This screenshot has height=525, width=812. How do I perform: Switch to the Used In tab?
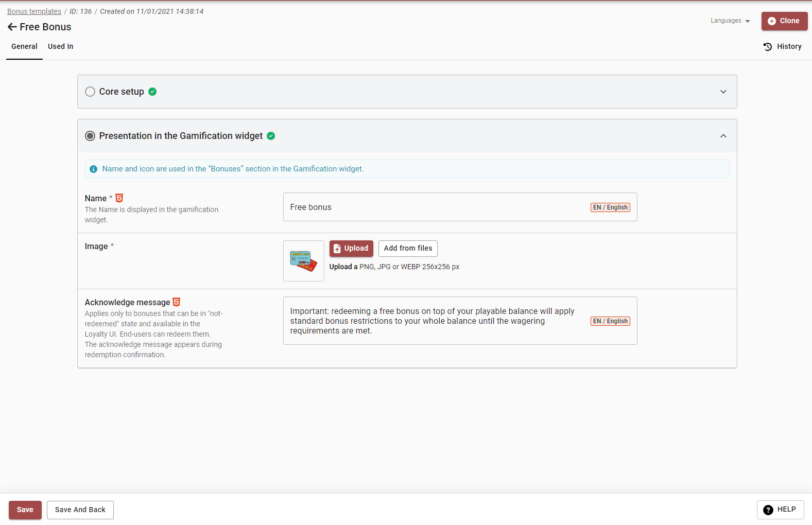pos(60,46)
